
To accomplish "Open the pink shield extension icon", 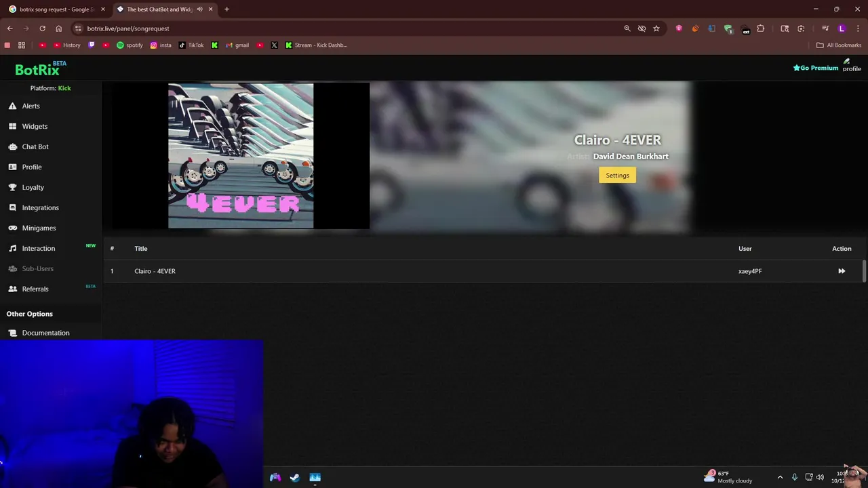I will click(x=679, y=28).
